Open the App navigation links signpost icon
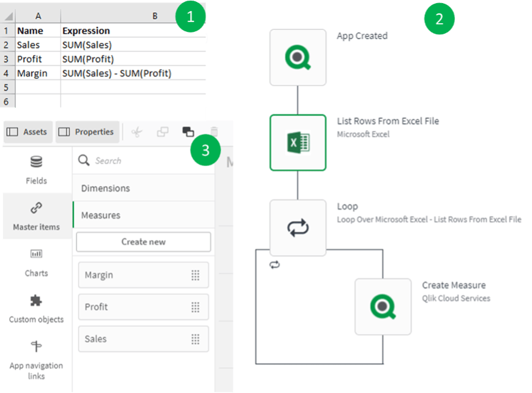532x393 pixels. (36, 346)
